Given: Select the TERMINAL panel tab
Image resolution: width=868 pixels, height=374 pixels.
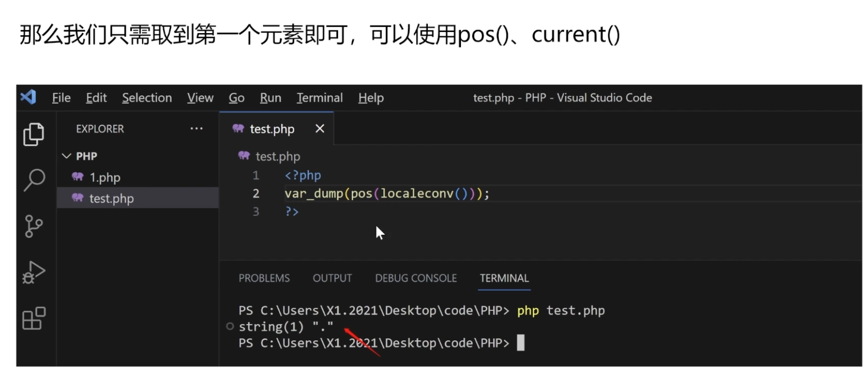Looking at the screenshot, I should 504,278.
